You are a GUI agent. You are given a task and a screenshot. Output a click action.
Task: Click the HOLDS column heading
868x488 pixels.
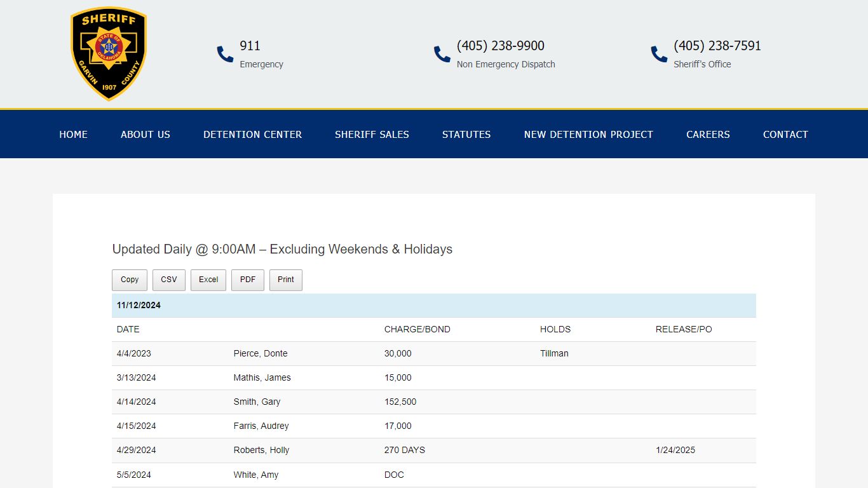coord(555,330)
